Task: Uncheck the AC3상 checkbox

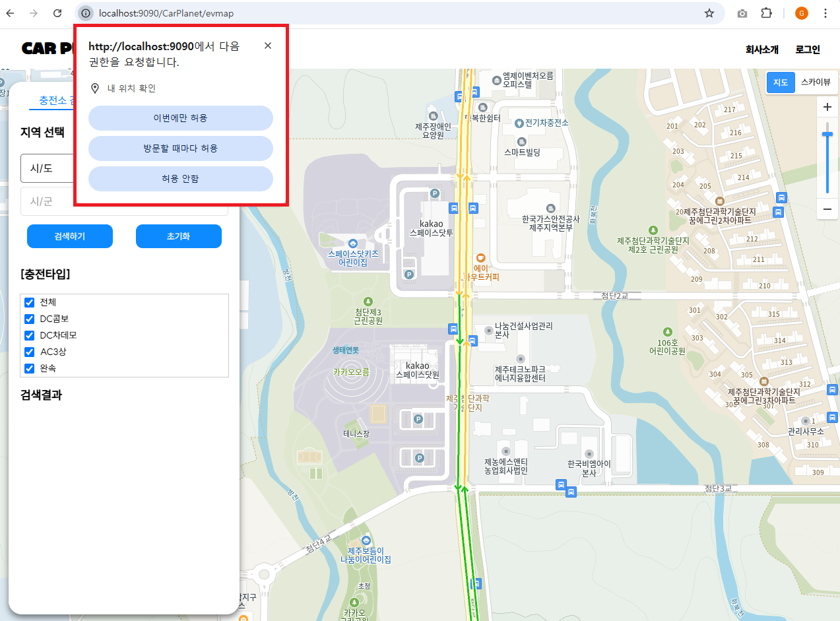Action: (29, 352)
